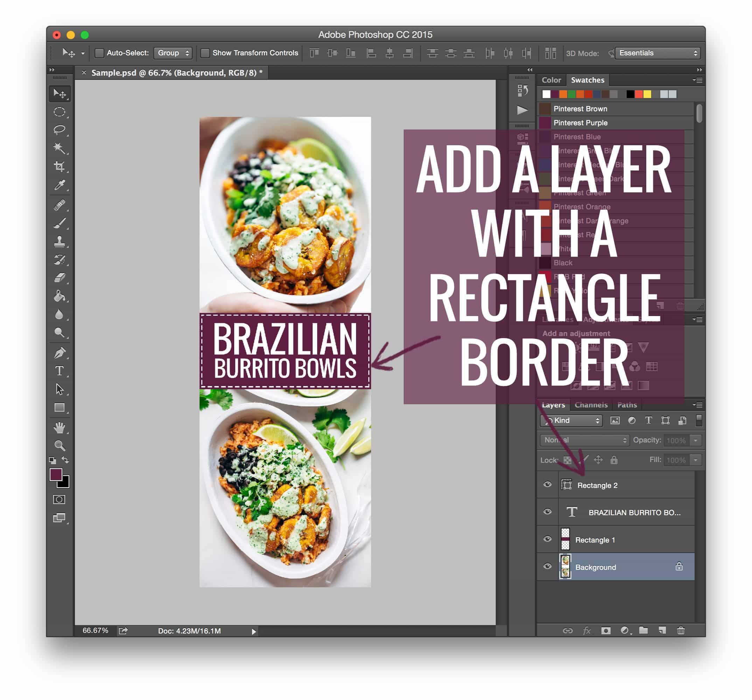Enable Show Transform Controls checkbox

(x=205, y=53)
